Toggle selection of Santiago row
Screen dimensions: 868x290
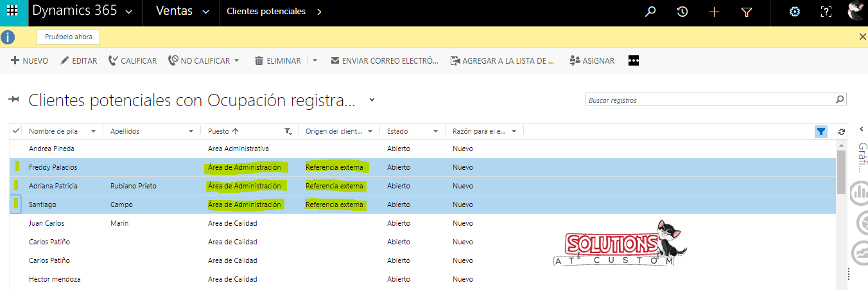(x=17, y=204)
